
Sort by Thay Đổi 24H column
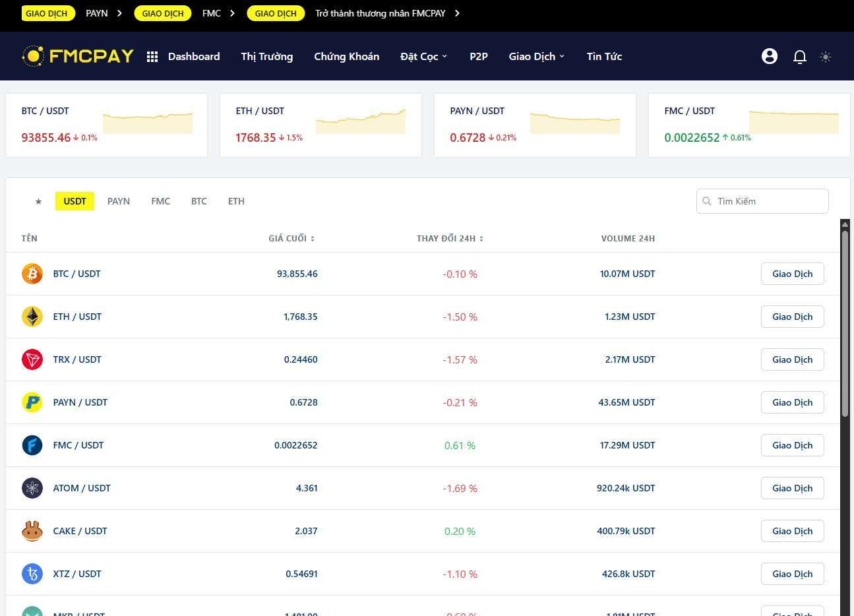[450, 238]
